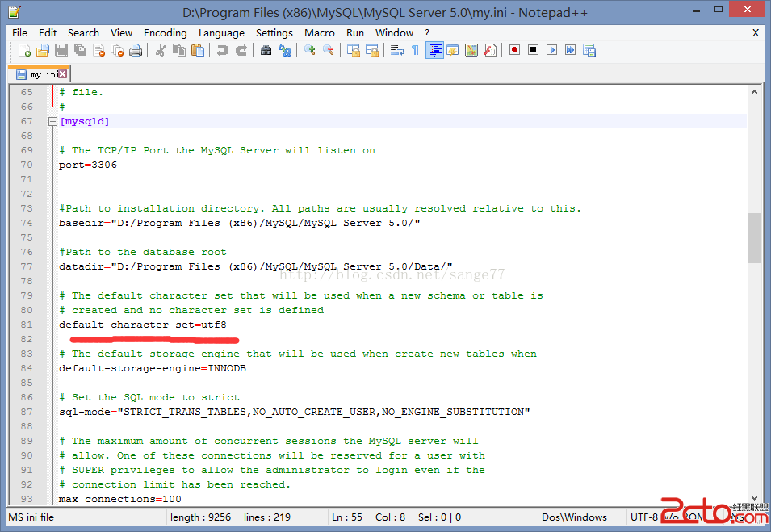Open the Settings menu
The image size is (771, 532).
pyautogui.click(x=274, y=33)
